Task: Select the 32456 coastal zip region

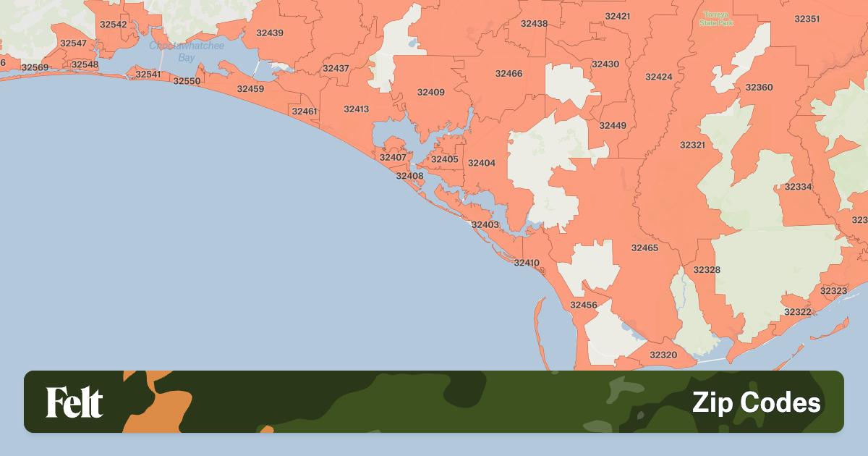Action: [x=584, y=305]
